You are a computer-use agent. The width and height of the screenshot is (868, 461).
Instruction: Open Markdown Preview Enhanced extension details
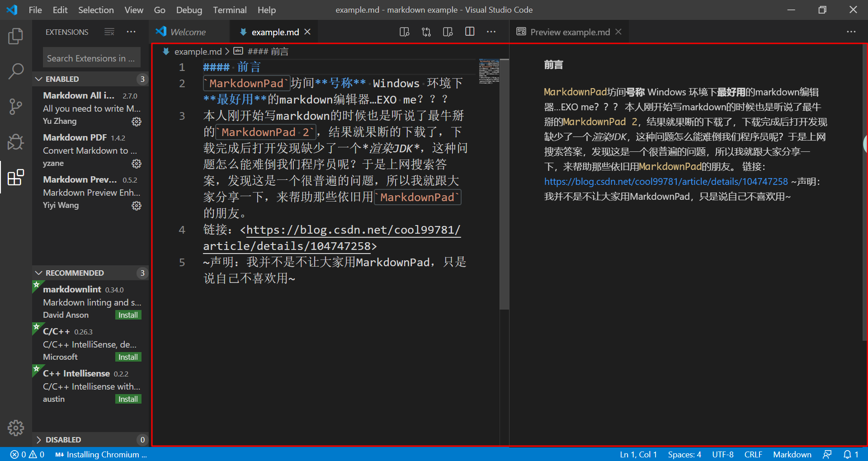click(90, 192)
